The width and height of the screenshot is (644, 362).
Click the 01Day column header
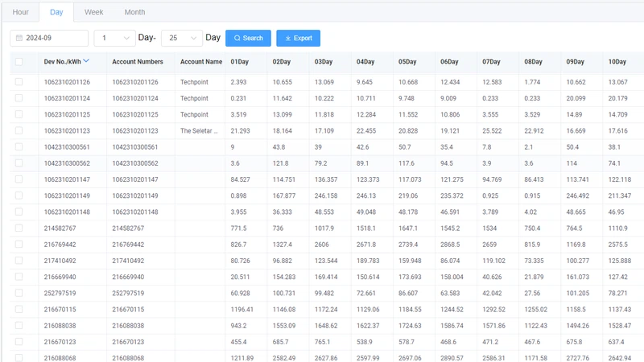tap(239, 62)
